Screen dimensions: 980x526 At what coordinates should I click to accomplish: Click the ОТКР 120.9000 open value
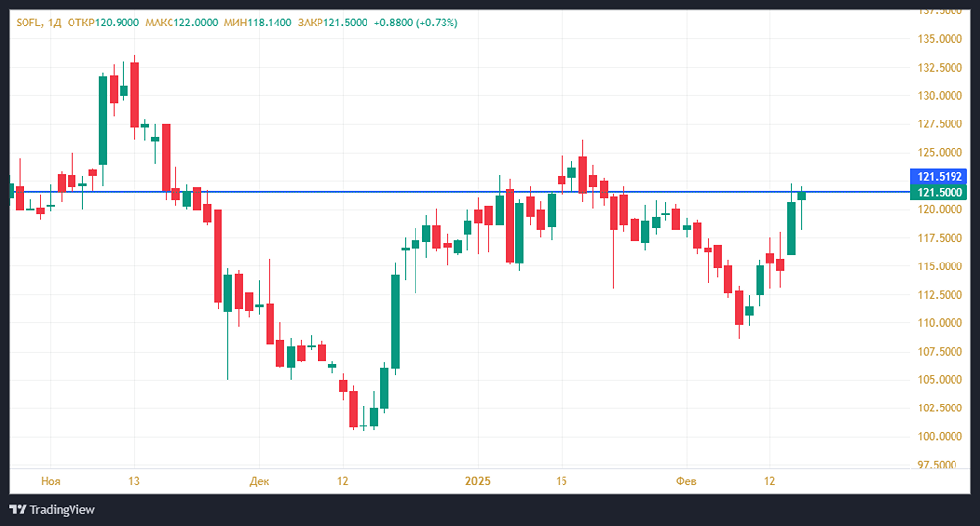coord(103,23)
